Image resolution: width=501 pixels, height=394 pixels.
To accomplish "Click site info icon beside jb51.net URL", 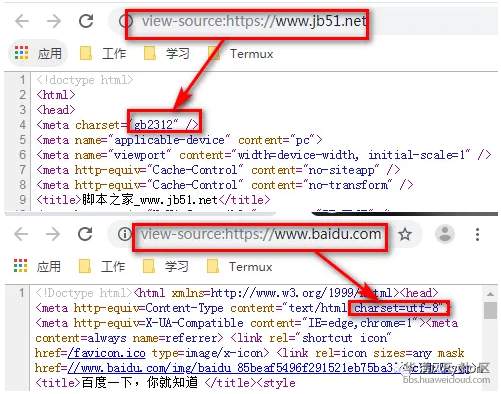I will (126, 21).
